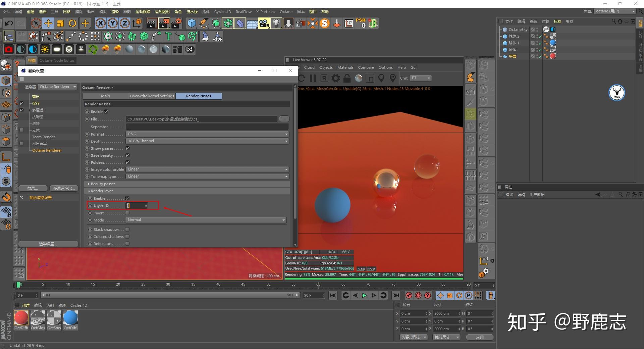Open Live Viewer settings gear icon
644x349 pixels.
click(x=335, y=78)
